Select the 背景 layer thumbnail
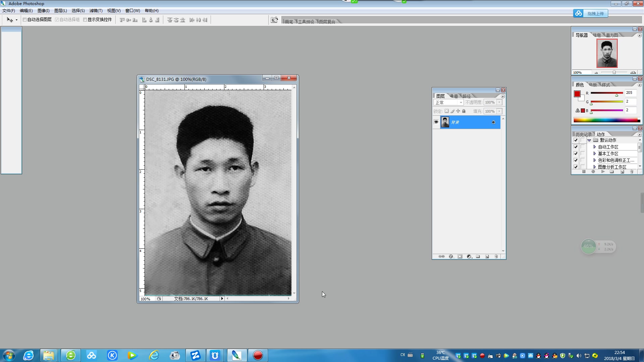644x362 pixels. point(445,122)
